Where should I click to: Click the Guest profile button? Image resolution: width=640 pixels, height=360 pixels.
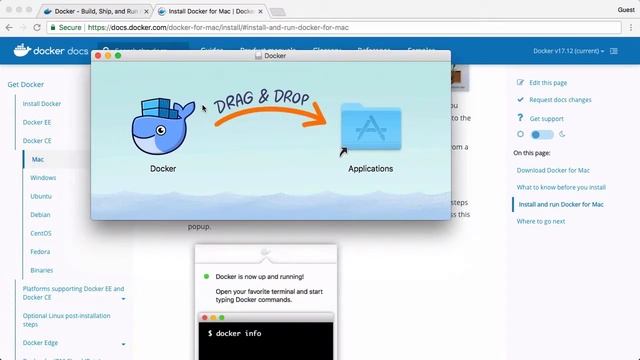pos(626,9)
